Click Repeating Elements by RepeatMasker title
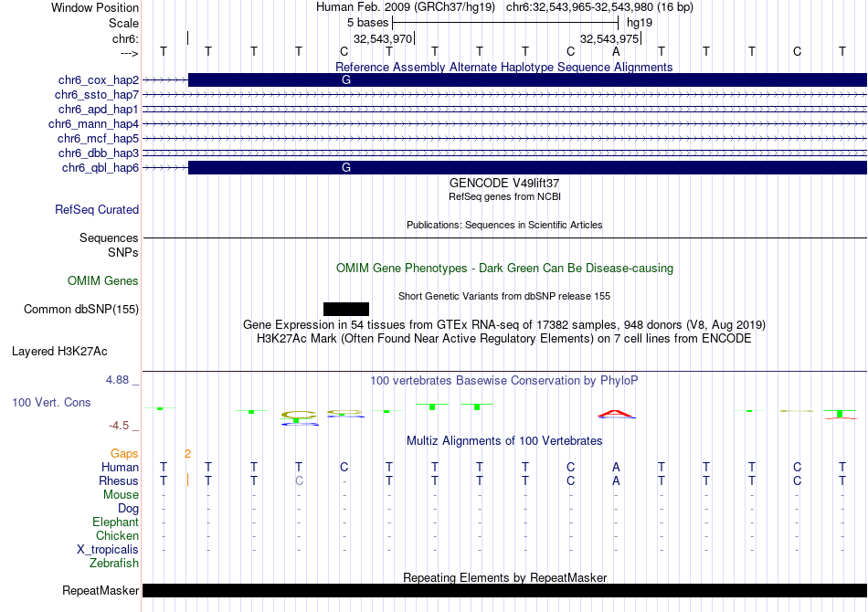 click(x=504, y=577)
